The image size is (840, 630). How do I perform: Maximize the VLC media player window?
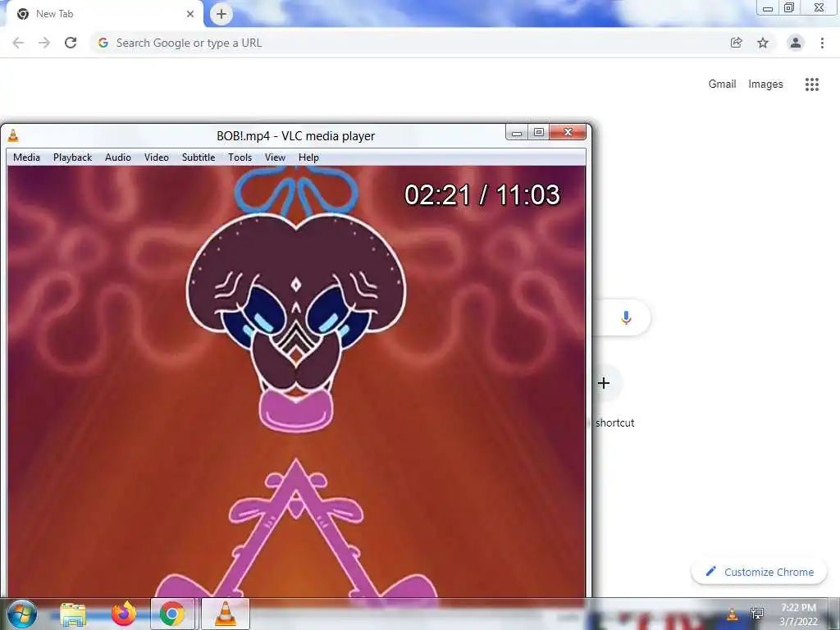click(x=539, y=132)
